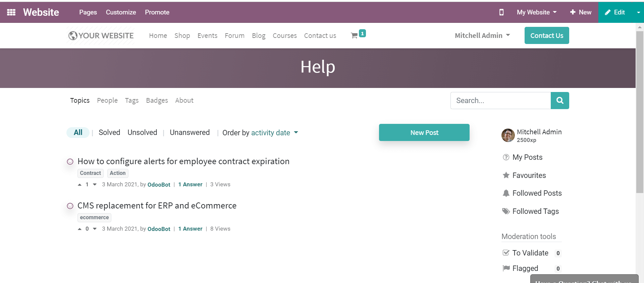Viewport: 644px width, 283px height.
Task: Navigate to Shop
Action: pos(182,36)
